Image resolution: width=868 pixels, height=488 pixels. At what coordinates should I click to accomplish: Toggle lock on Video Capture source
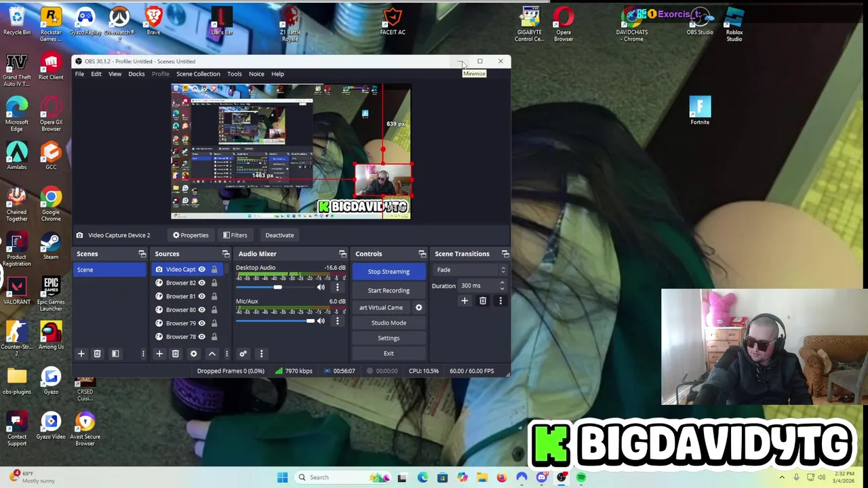(214, 270)
